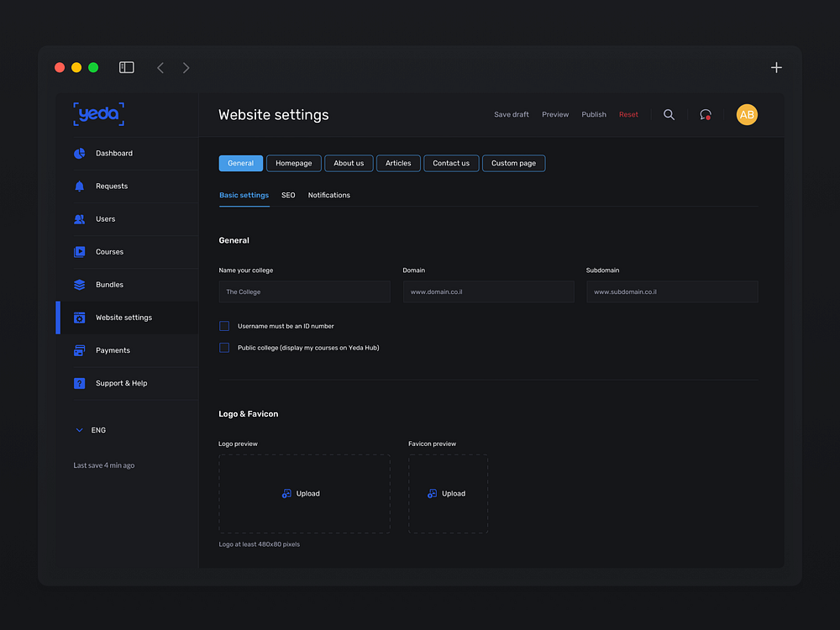The height and width of the screenshot is (630, 840).
Task: Open the Dashboard section
Action: [114, 153]
